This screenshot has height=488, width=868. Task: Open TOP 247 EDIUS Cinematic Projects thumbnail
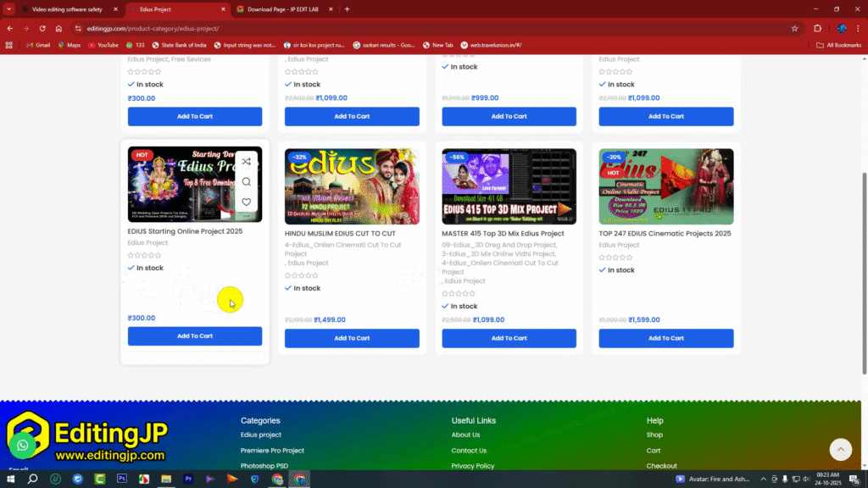click(x=665, y=186)
